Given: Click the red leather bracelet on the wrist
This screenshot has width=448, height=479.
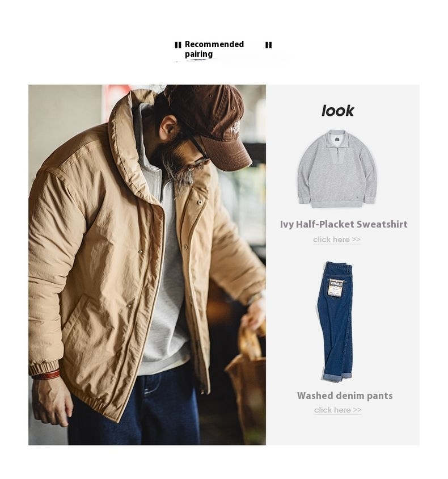Looking at the screenshot, I should tap(46, 375).
